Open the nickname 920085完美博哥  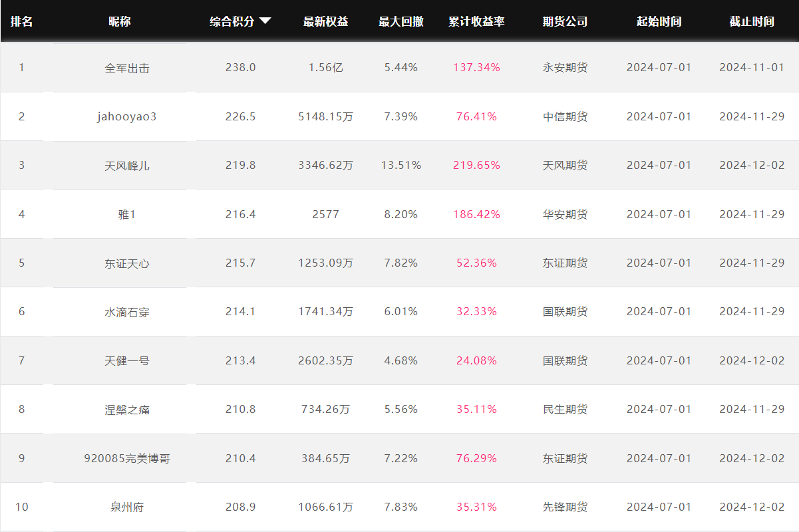(x=127, y=458)
